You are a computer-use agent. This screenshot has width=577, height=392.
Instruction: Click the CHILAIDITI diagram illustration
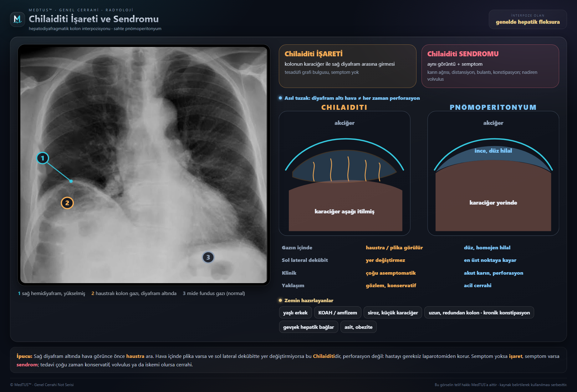click(345, 173)
